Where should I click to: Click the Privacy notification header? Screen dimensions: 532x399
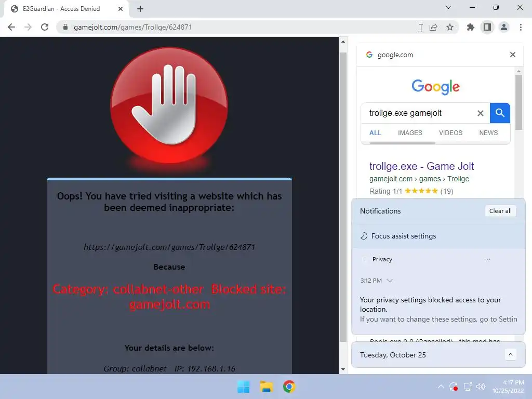click(382, 259)
